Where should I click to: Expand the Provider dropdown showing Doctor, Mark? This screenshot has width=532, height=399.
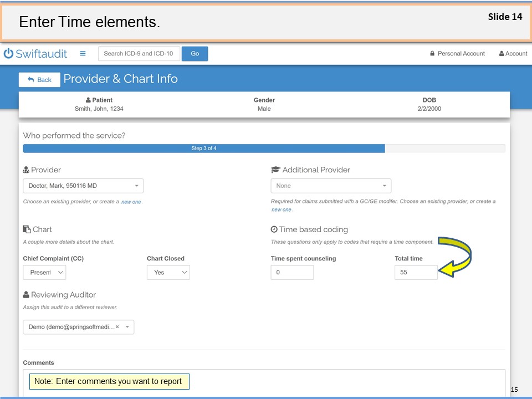point(83,186)
